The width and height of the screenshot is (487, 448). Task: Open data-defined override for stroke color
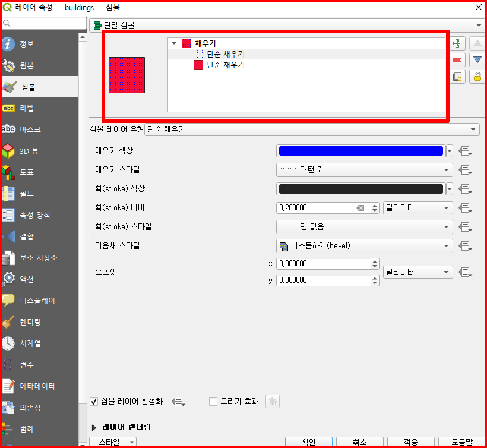(465, 189)
